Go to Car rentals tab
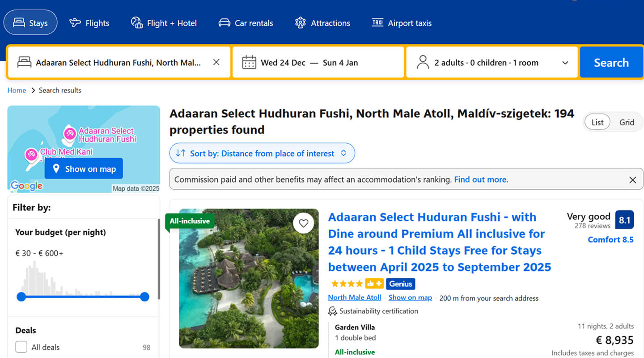This screenshot has width=644, height=358. click(x=246, y=23)
